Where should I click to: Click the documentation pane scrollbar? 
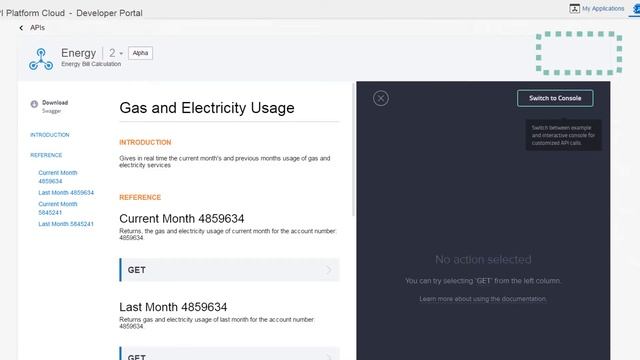point(353,149)
